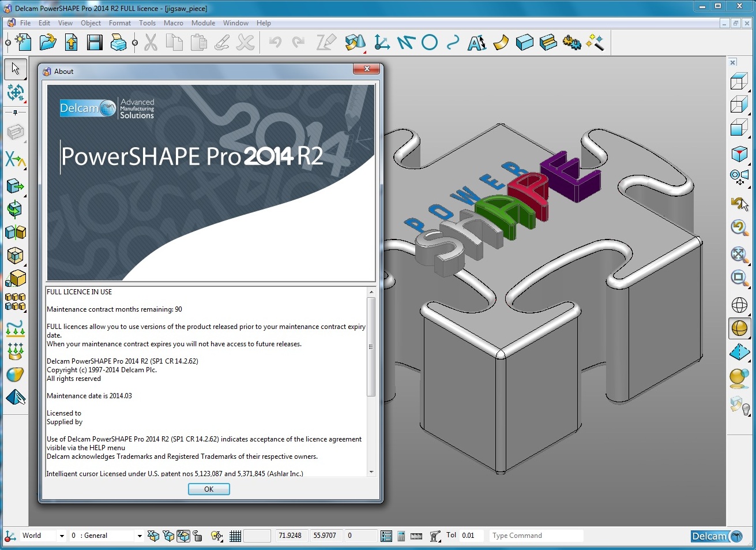Click the Zoom to fit icon on right toolbar
This screenshot has height=550, width=756.
tap(739, 254)
